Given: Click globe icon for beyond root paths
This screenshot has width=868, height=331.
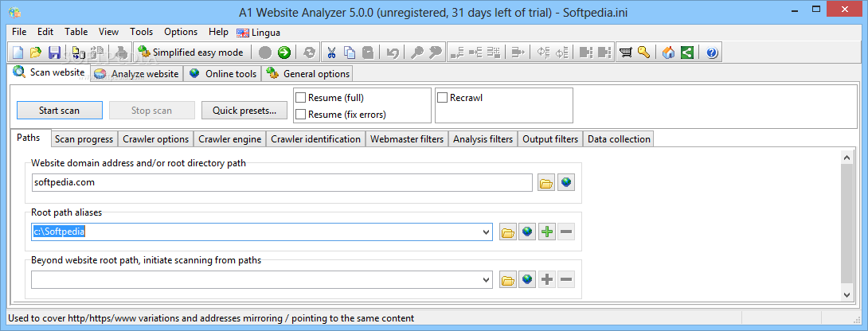Looking at the screenshot, I should coord(527,279).
